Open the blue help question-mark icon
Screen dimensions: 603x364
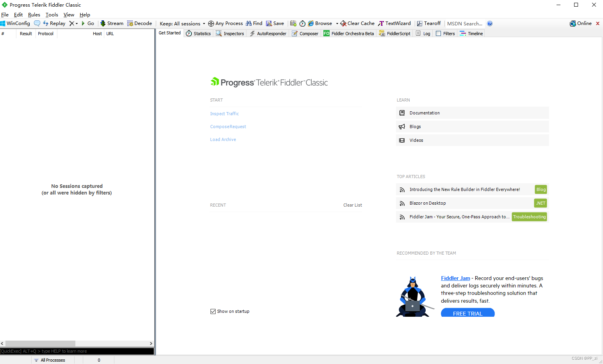490,23
